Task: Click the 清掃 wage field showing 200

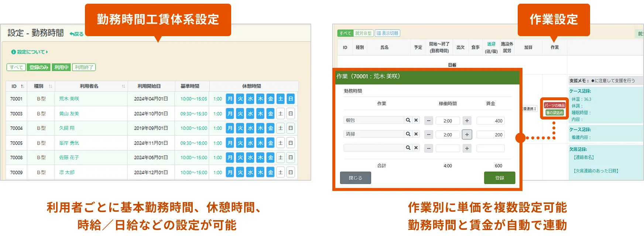Action: point(491,135)
